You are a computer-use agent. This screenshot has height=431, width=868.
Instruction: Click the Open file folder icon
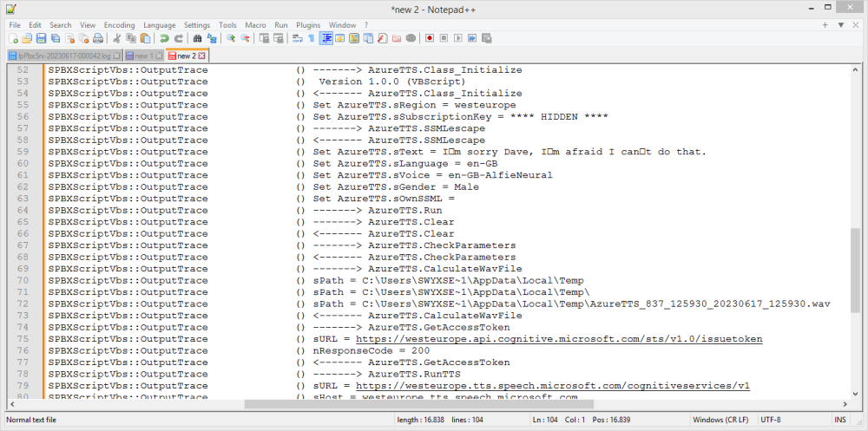point(27,38)
